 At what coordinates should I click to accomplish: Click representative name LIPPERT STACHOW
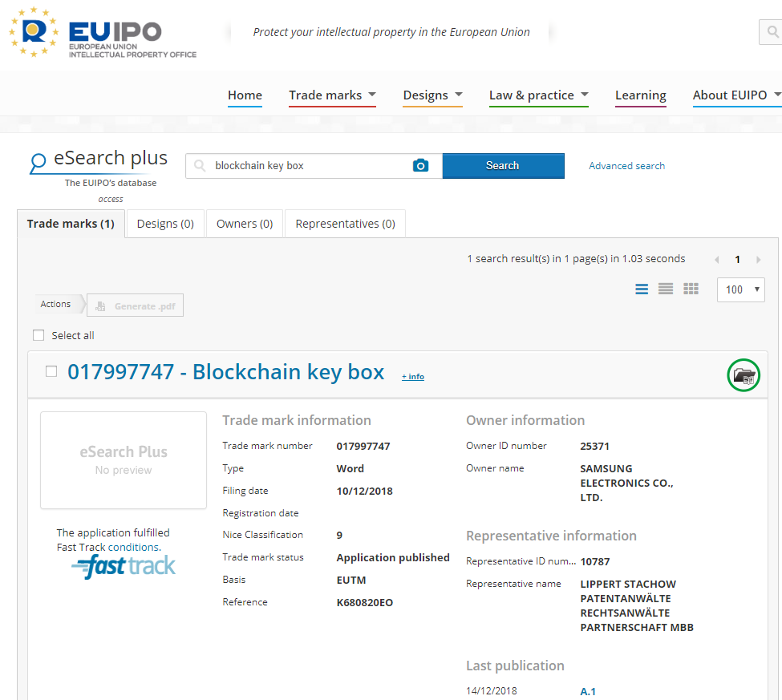628,584
